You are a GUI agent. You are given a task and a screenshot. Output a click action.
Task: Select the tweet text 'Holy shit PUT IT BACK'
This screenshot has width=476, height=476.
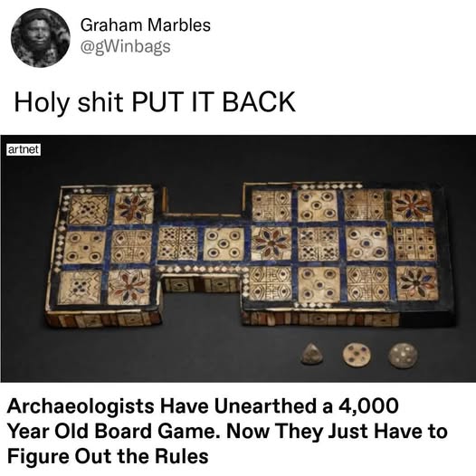pos(155,102)
